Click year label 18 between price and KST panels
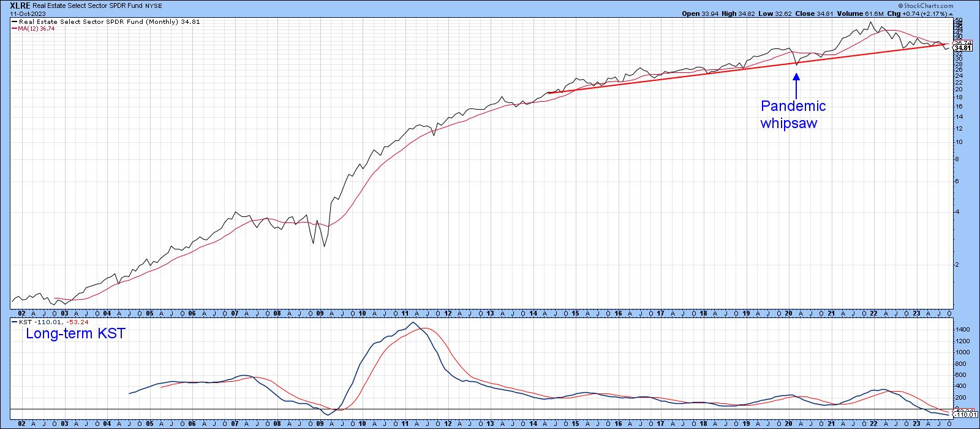This screenshot has width=980, height=429. [704, 313]
